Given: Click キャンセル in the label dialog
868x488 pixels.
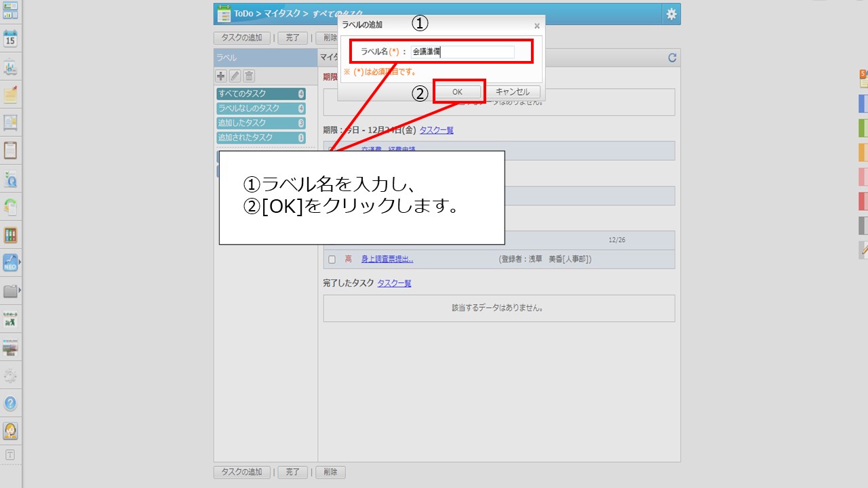Looking at the screenshot, I should pos(513,92).
